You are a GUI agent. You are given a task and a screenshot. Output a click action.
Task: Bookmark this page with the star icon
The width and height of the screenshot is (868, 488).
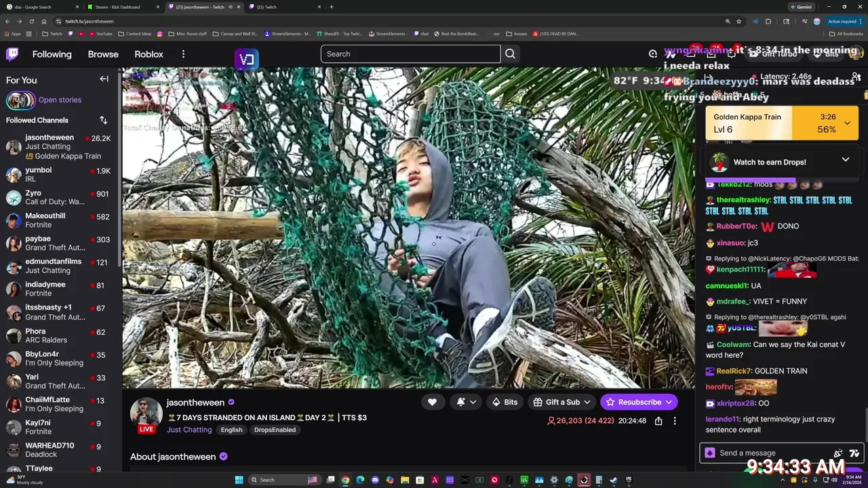(x=739, y=21)
